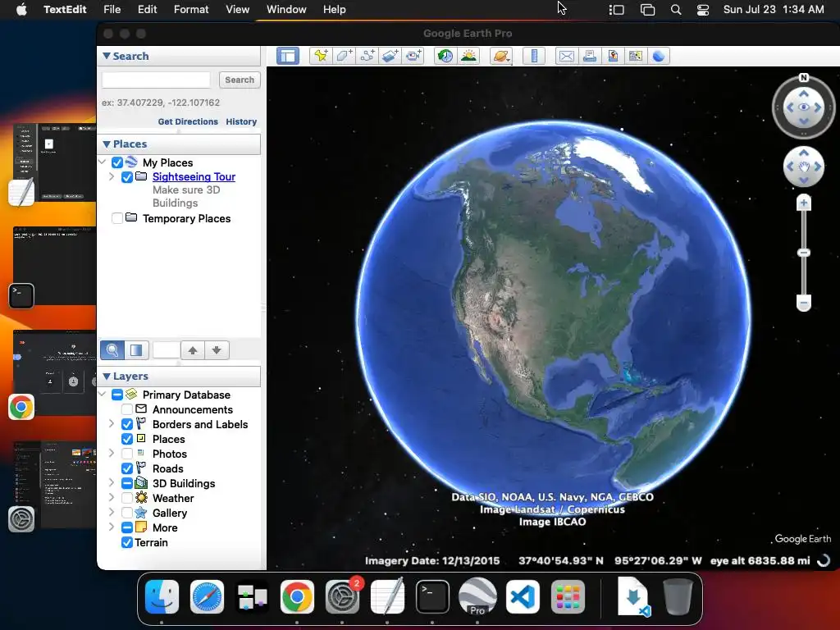Record a tour with the camera icon
Screen dimensions: 840x630
(413, 57)
